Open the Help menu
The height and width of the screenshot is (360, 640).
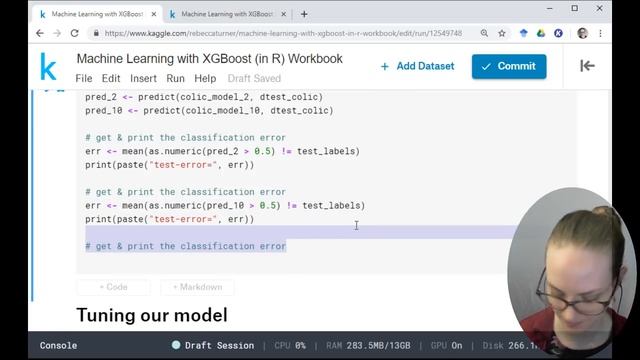[x=205, y=78]
